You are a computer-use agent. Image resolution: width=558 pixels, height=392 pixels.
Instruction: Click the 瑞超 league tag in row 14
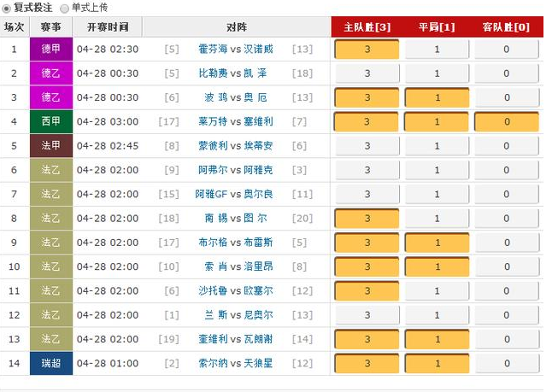pos(51,364)
